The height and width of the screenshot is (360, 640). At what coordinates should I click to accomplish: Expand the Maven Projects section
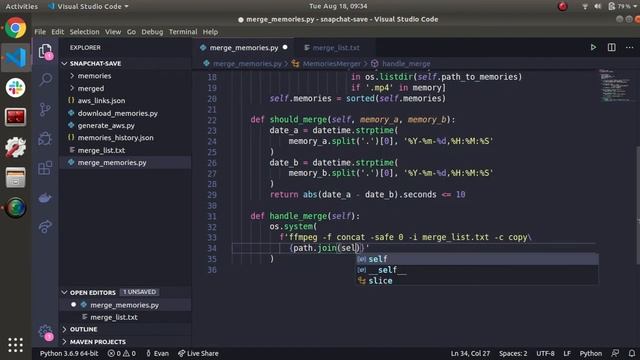(98, 342)
